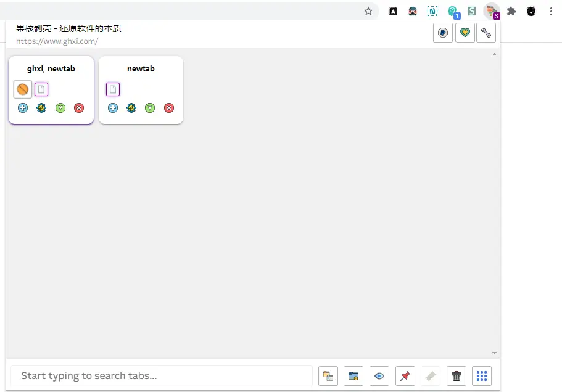Switch view with blue grid icon
The width and height of the screenshot is (562, 392).
(x=482, y=376)
